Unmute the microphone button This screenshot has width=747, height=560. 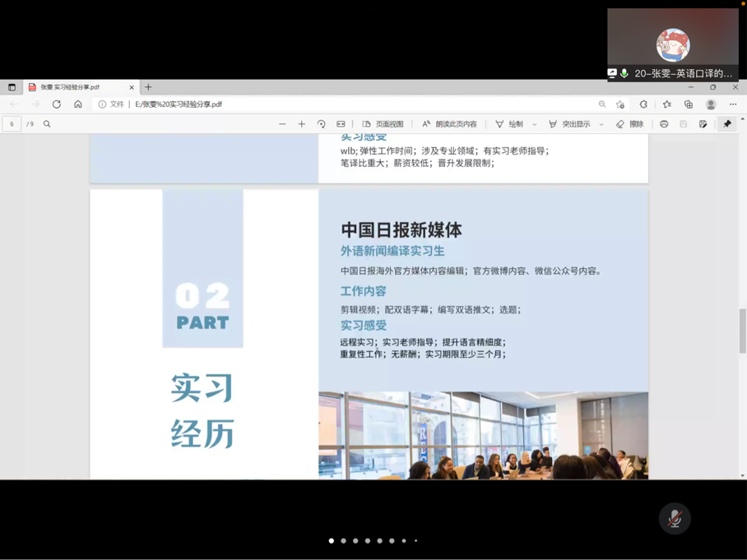click(675, 518)
